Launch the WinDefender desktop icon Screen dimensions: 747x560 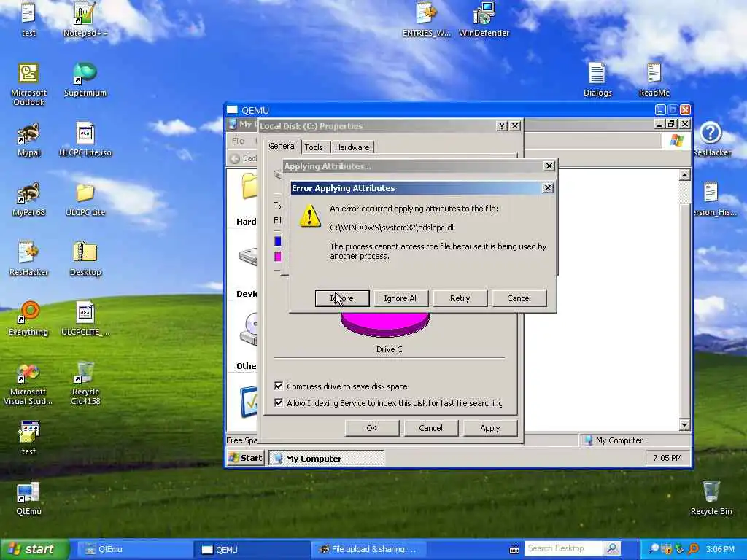[x=484, y=19]
